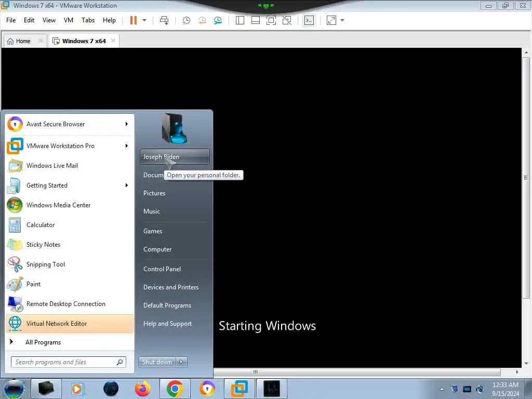The image size is (532, 399).
Task: Toggle the library sidebar view icon
Action: click(240, 20)
